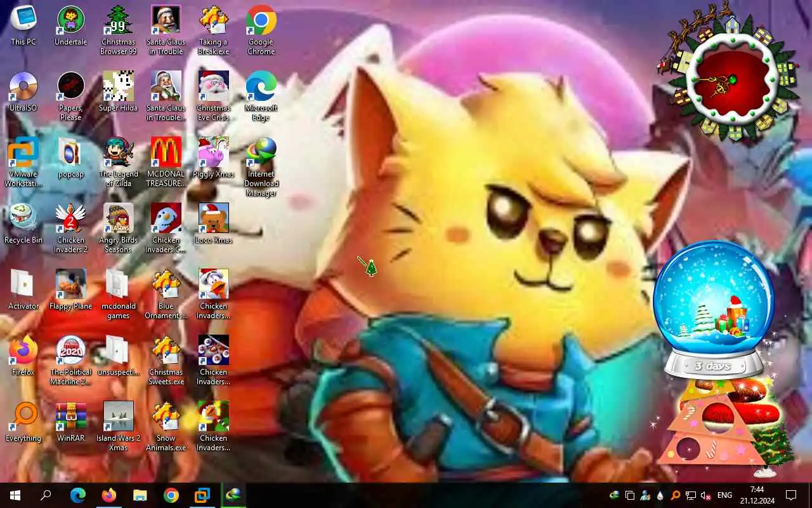Unmute via the volume tray icon
Image resolution: width=812 pixels, height=508 pixels.
click(x=706, y=495)
